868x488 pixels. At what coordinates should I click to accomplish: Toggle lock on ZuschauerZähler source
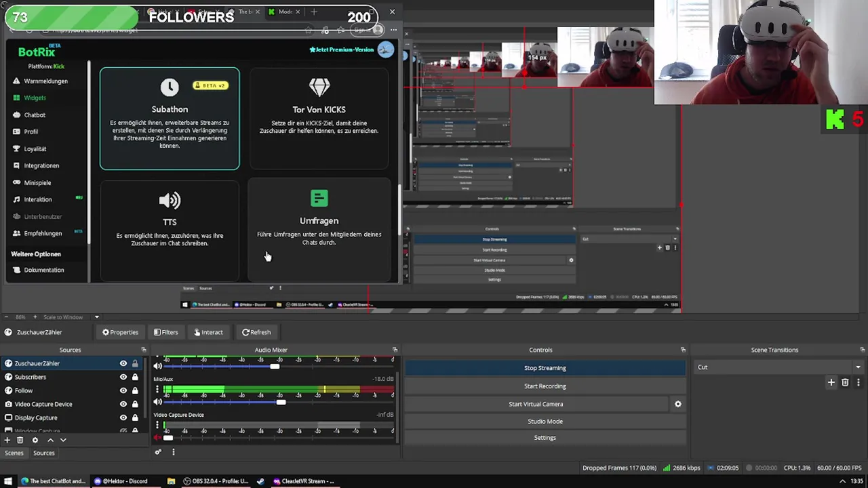135,363
